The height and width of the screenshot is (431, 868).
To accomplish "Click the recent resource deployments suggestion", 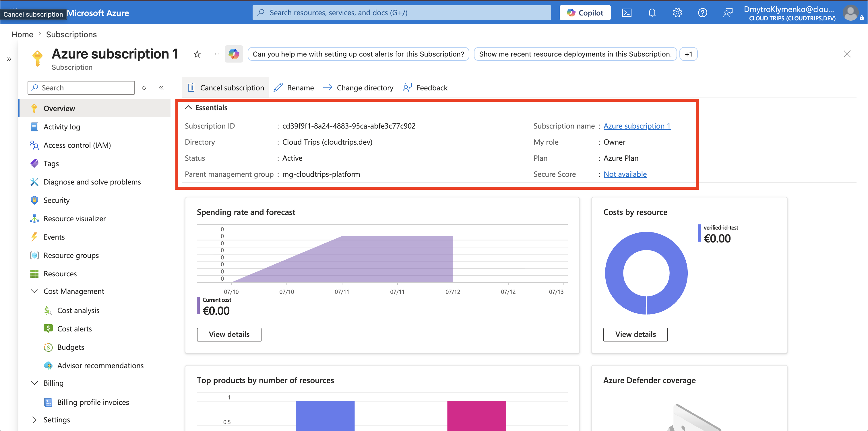I will tap(575, 54).
